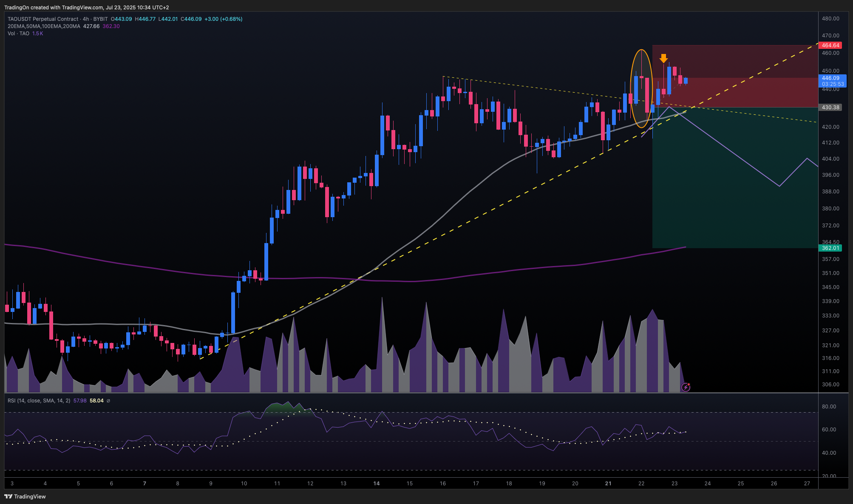The height and width of the screenshot is (504, 853).
Task: Click the low value L442.01
Action: pos(168,19)
